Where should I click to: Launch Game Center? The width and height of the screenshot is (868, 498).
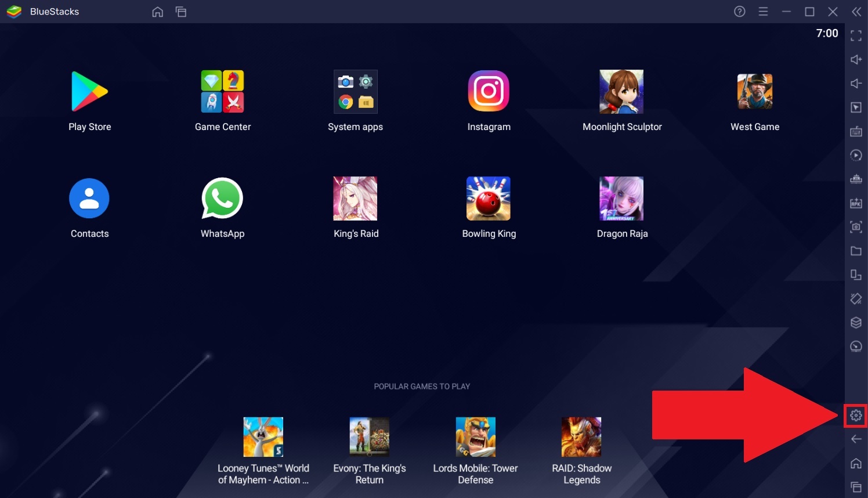click(x=223, y=91)
